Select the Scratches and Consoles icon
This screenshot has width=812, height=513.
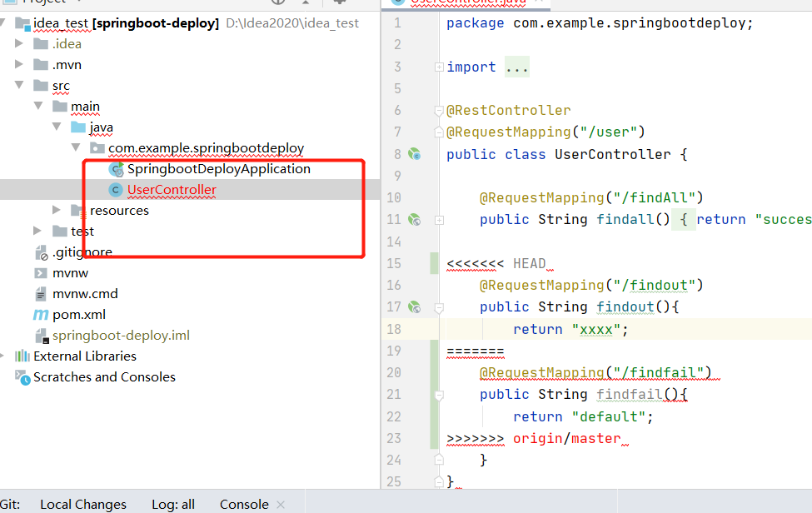(22, 377)
